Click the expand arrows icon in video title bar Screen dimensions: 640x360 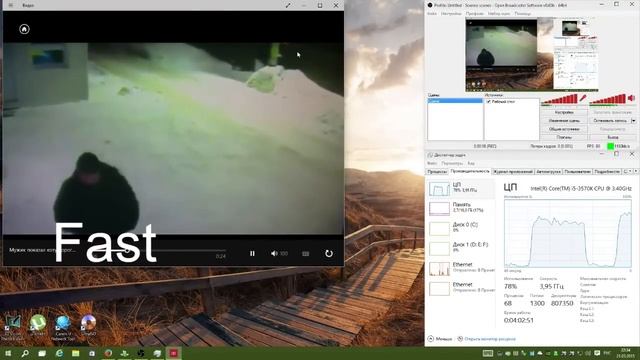(288, 5)
